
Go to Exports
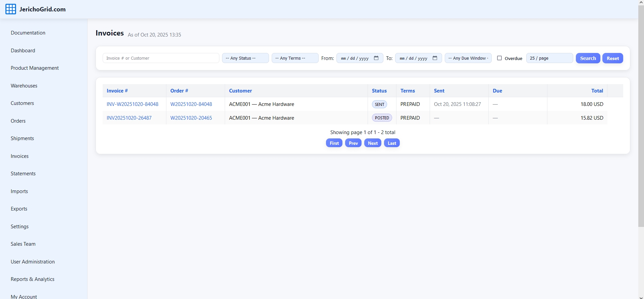point(19,209)
